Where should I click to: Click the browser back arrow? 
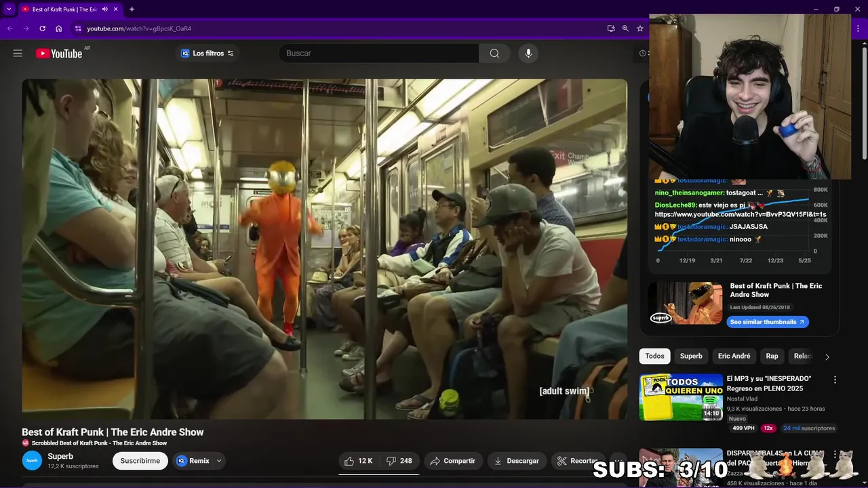[x=9, y=28]
